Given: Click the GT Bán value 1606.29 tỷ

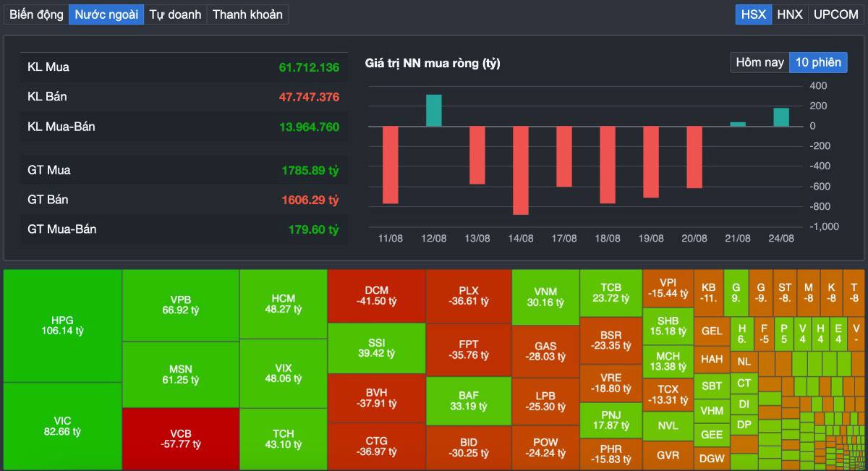Looking at the screenshot, I should 310,200.
